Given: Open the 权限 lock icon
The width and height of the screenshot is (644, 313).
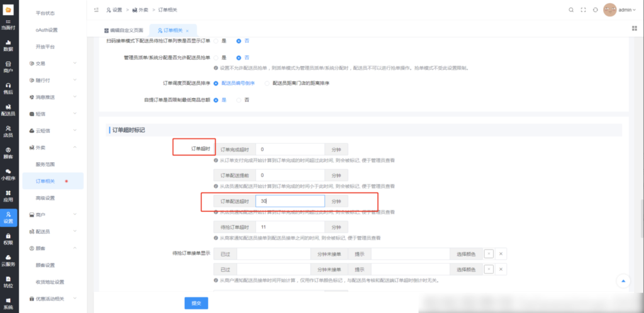Looking at the screenshot, I should [x=8, y=239].
